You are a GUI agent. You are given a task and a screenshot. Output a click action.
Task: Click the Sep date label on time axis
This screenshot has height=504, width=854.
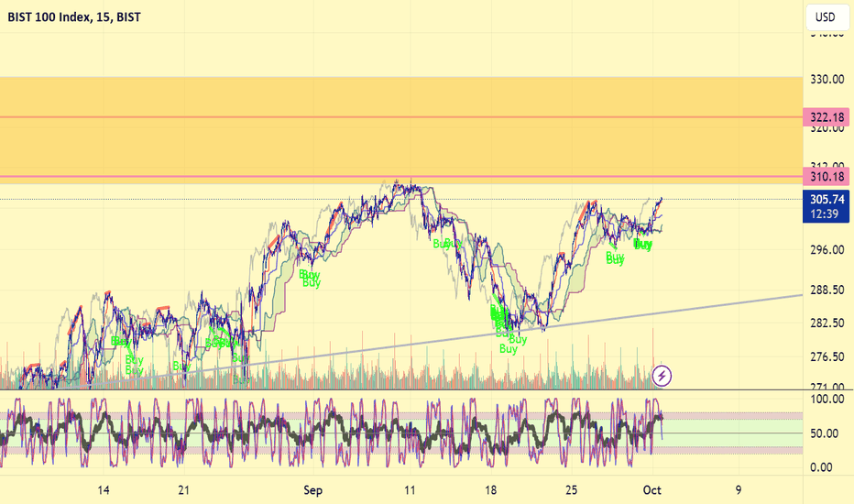tap(312, 490)
